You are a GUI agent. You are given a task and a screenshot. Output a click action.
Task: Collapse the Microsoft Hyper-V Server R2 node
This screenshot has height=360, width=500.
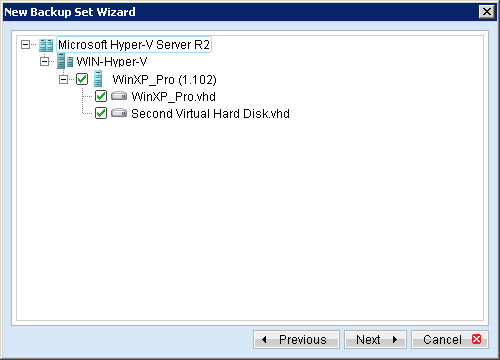click(25, 44)
